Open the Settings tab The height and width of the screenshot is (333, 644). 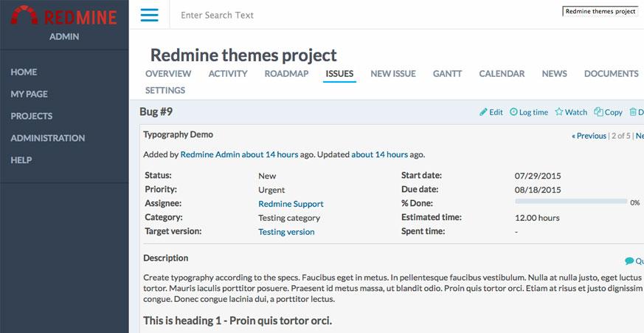pos(165,90)
